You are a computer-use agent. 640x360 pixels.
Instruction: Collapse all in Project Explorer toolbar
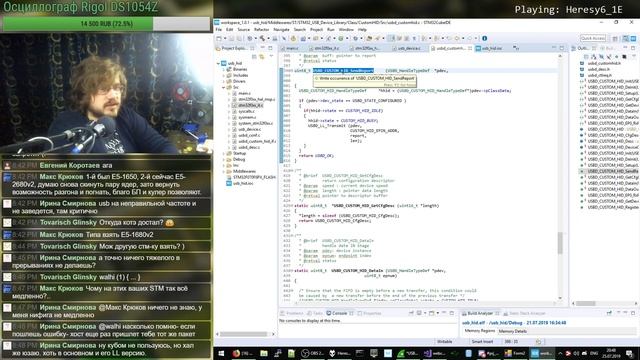pos(254,56)
